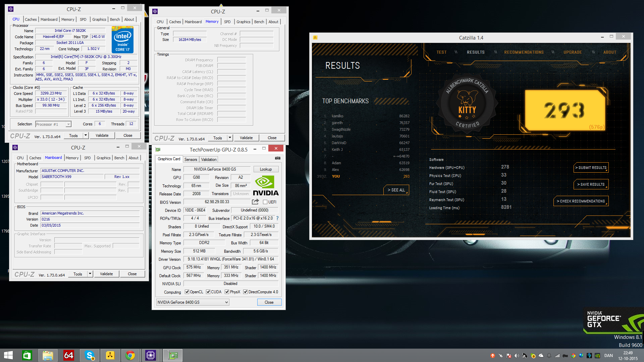Switch to Catzilla via its taskbar icon
The image size is (644, 362).
(x=110, y=355)
